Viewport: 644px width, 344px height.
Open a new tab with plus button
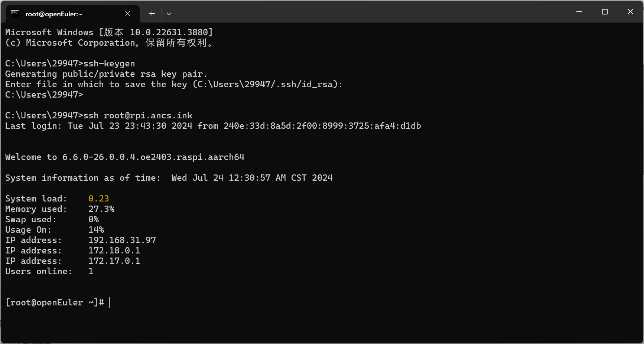(152, 14)
